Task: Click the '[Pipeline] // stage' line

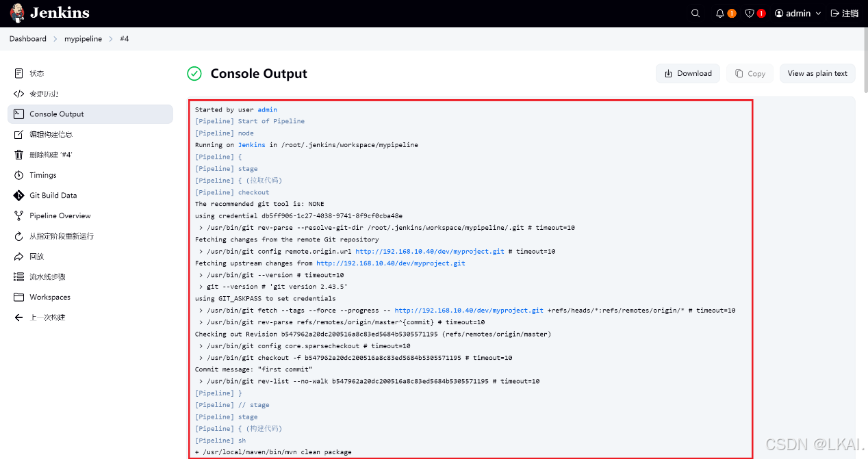Action: (232, 405)
